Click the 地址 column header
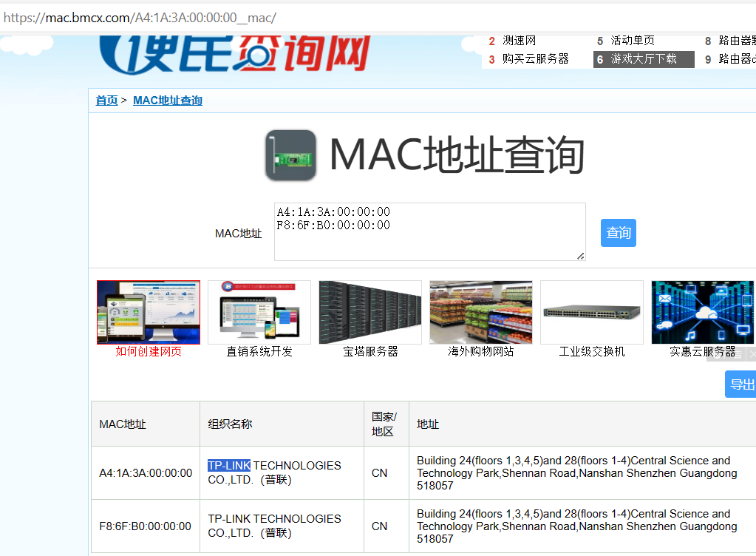Screen dimensions: 756x556 click(582, 424)
